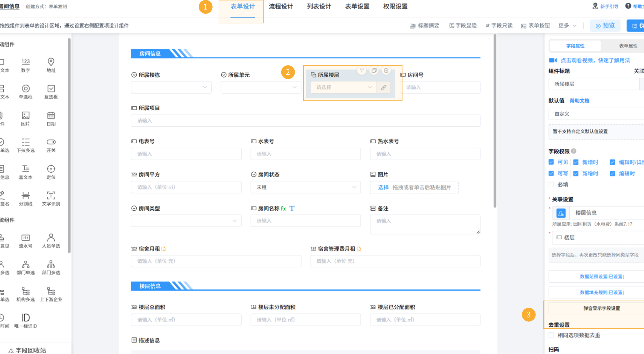This screenshot has height=354, width=644.
Task: Select the 流水号 serial number component
Action: [26, 241]
